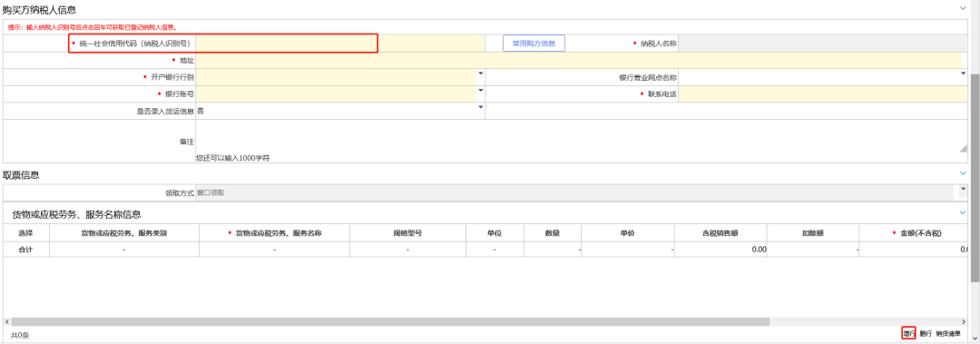Open the 开户银行行别 dropdown arrow
This screenshot has width=980, height=344.
481,74
